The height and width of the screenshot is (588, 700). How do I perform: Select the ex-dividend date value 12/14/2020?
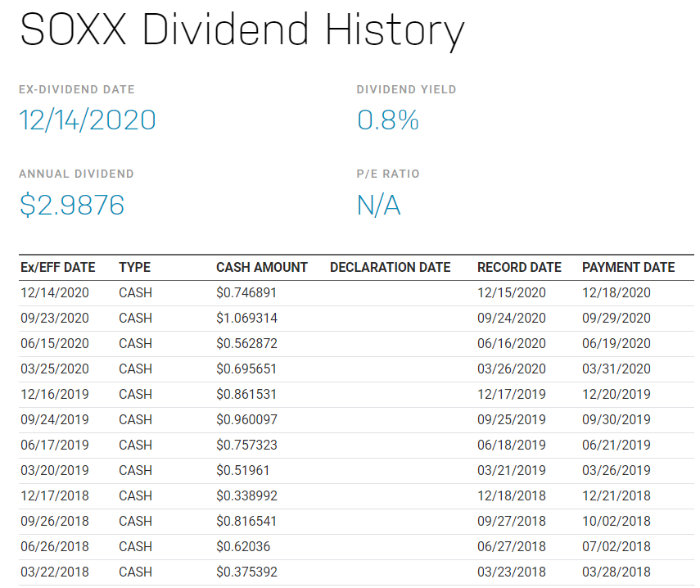88,120
